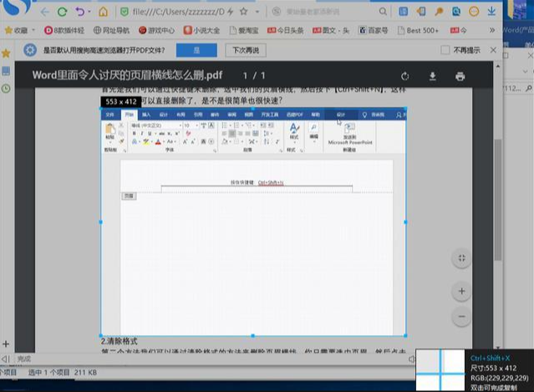
Task: Rotate the PDF document clockwise
Action: [405, 76]
